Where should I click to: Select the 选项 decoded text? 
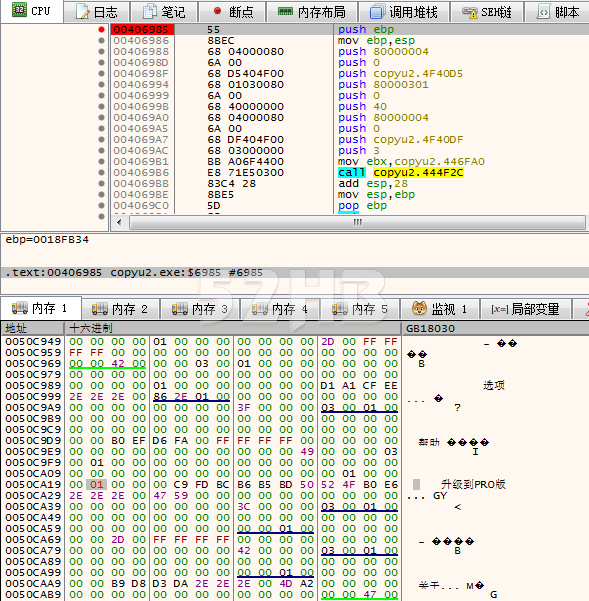494,385
